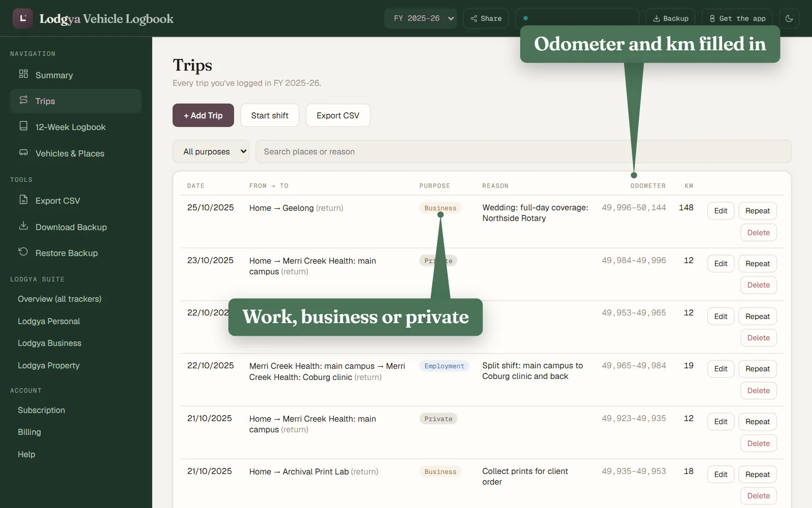Open Summary via its grid icon
The height and width of the screenshot is (508, 812).
tap(23, 74)
